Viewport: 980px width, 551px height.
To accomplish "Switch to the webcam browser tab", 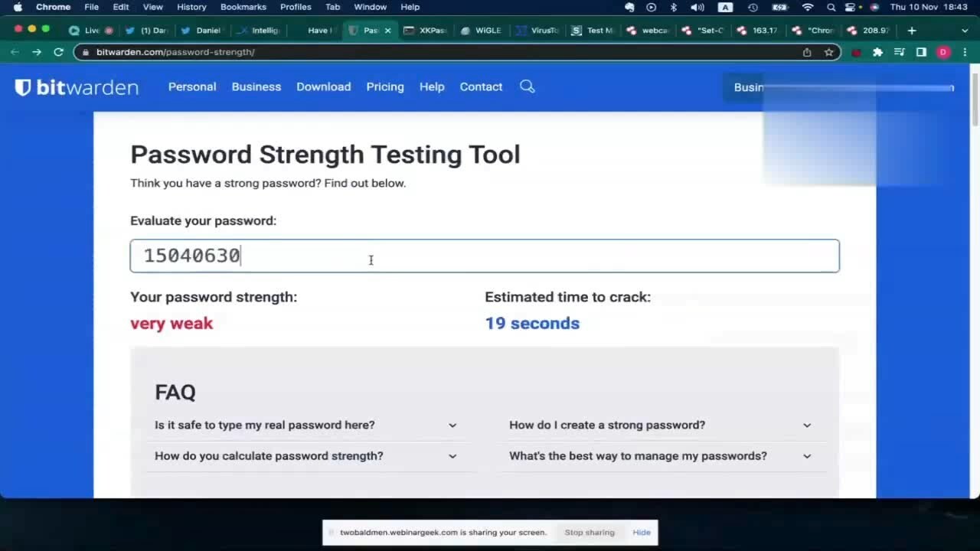I will tap(648, 31).
